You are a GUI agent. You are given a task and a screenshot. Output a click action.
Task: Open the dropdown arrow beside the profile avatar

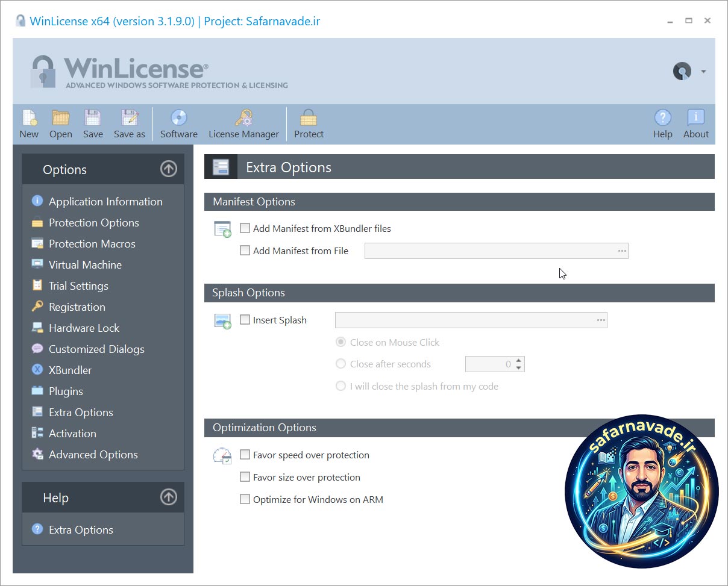pyautogui.click(x=703, y=72)
